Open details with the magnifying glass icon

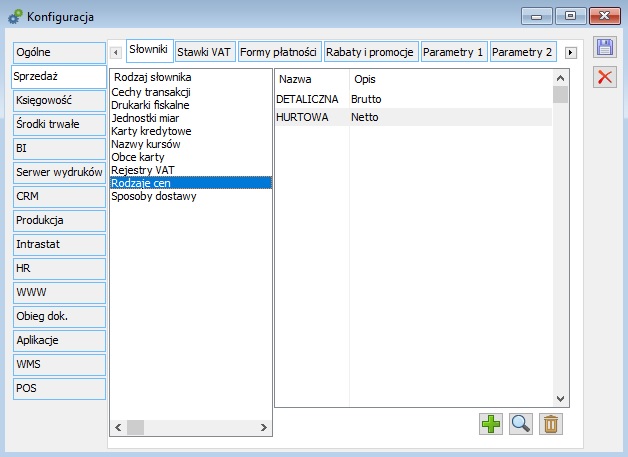pyautogui.click(x=521, y=424)
